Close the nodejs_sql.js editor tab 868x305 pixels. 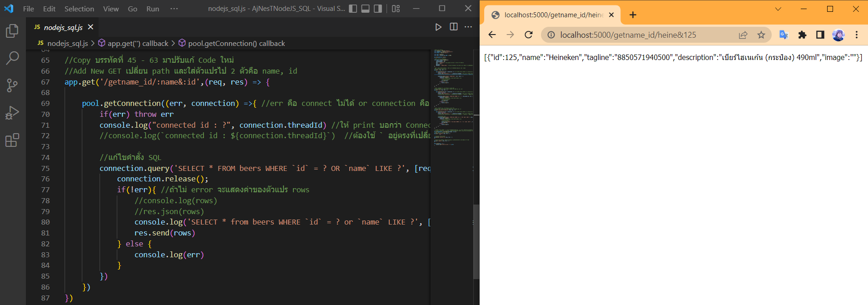[x=91, y=27]
